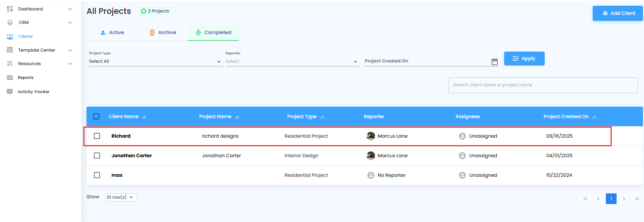The width and height of the screenshot is (644, 222).
Task: Open Activity Tracker sidebar icon
Action: pyautogui.click(x=10, y=92)
